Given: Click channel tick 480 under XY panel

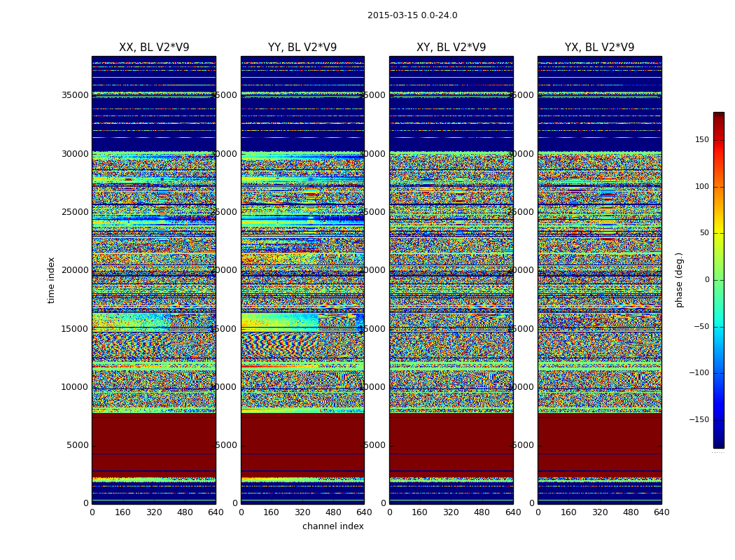Looking at the screenshot, I should (x=482, y=512).
